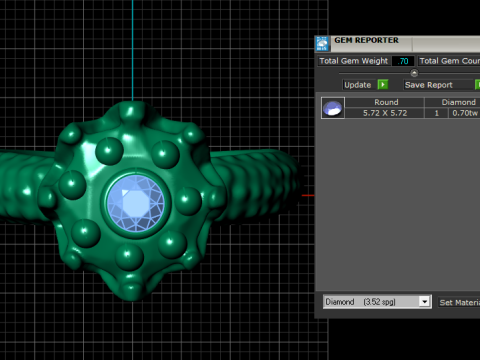Click the Total Gem Weight label

pyautogui.click(x=354, y=61)
